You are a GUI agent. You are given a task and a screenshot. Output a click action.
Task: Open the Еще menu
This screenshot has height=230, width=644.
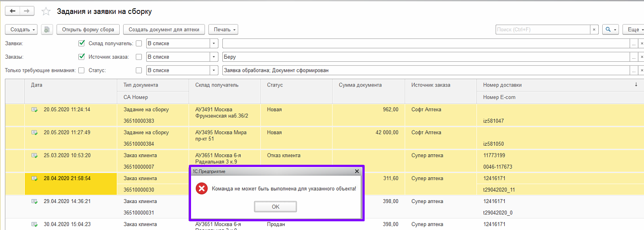634,30
